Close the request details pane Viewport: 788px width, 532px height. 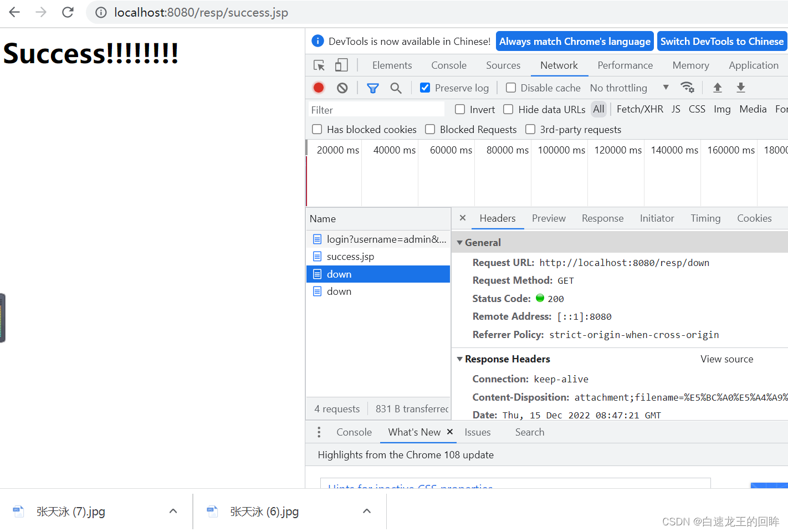(x=463, y=218)
